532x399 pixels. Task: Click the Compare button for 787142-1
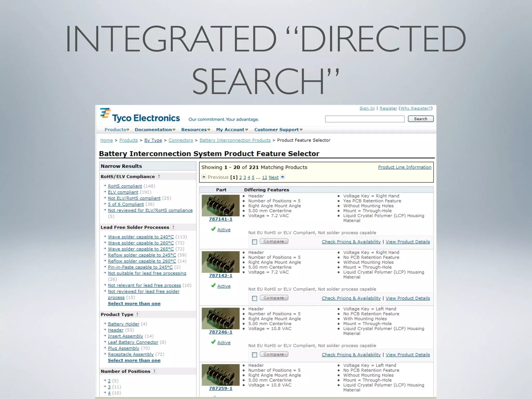click(274, 298)
